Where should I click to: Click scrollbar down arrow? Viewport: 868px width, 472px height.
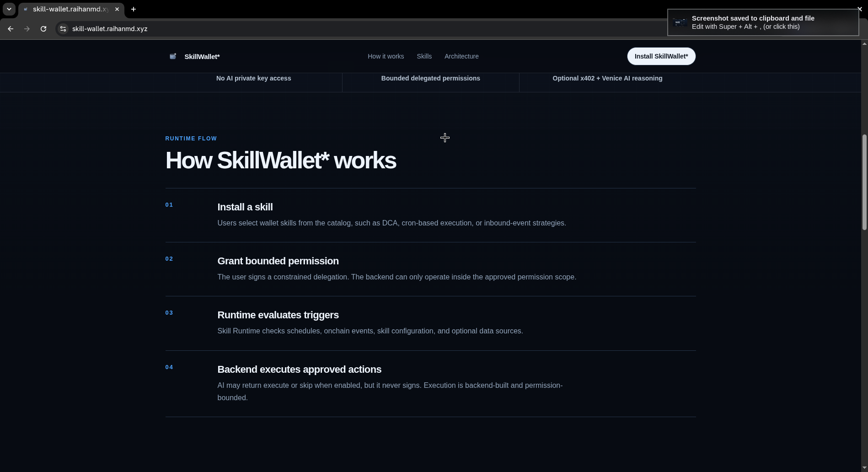click(864, 468)
